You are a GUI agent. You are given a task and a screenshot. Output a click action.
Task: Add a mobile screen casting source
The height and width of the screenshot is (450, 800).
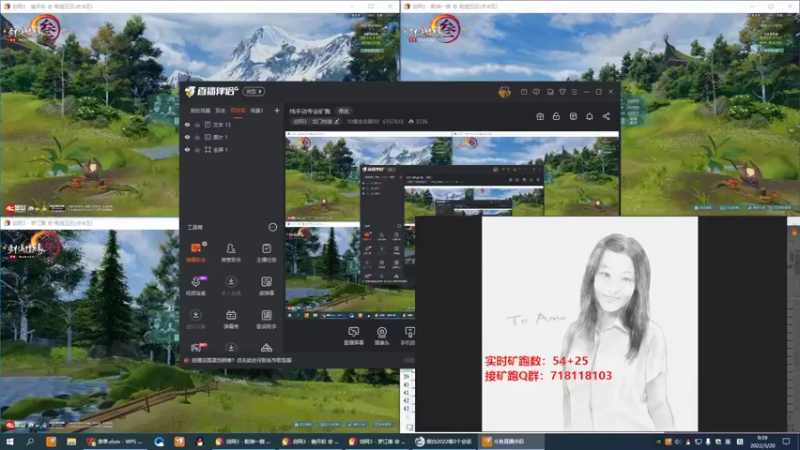[409, 336]
